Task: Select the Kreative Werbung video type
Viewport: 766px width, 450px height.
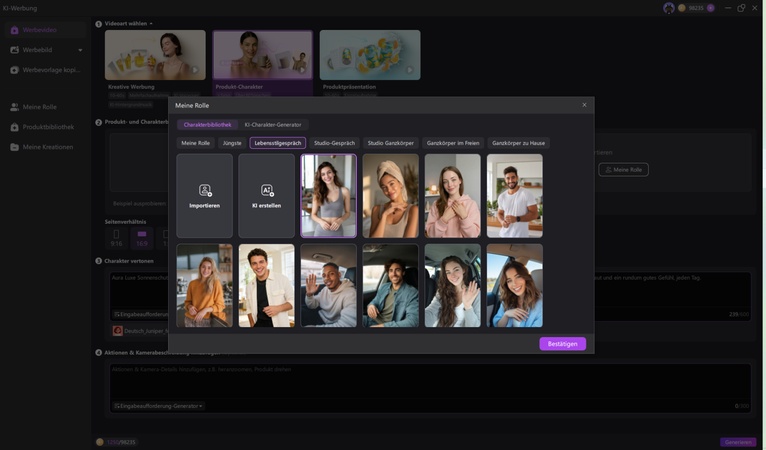Action: click(x=155, y=55)
